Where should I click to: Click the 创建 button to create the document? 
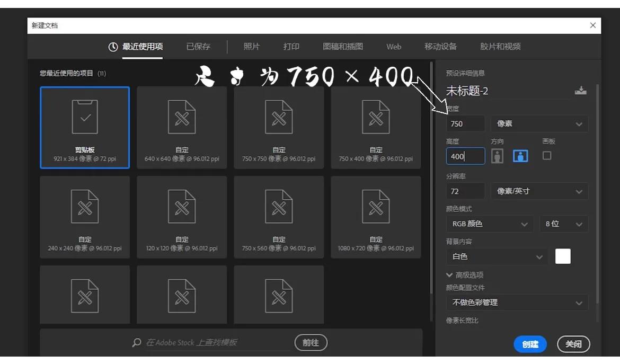tap(530, 344)
